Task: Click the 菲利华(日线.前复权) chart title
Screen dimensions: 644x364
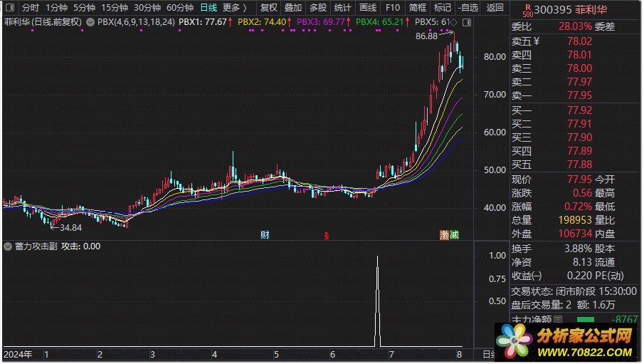Action: [43, 22]
